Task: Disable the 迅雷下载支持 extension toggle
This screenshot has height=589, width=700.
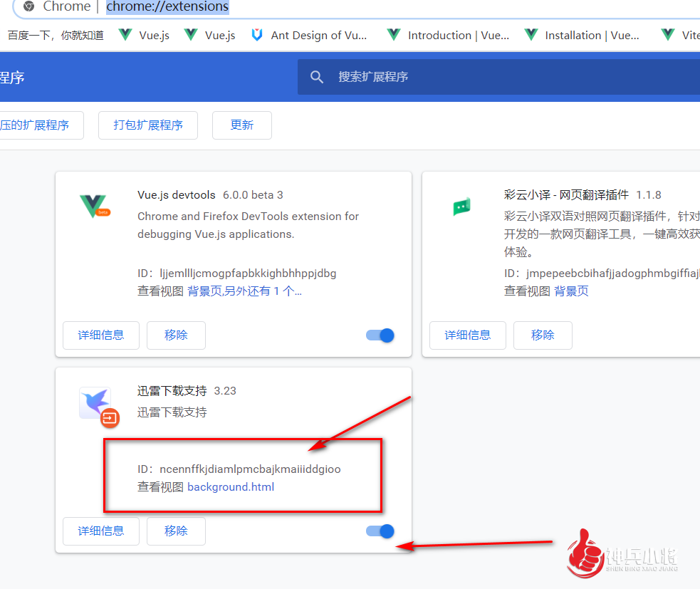Action: click(x=380, y=531)
